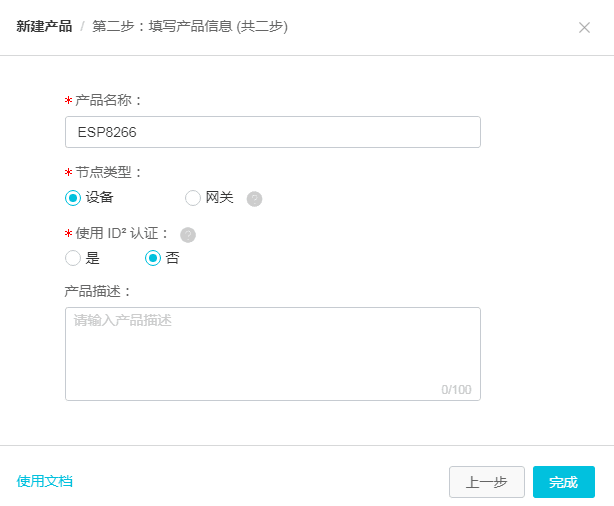Viewport: 614px width, 506px height.
Task: Click the 使用 ID² 认证 label text
Action: pos(122,234)
